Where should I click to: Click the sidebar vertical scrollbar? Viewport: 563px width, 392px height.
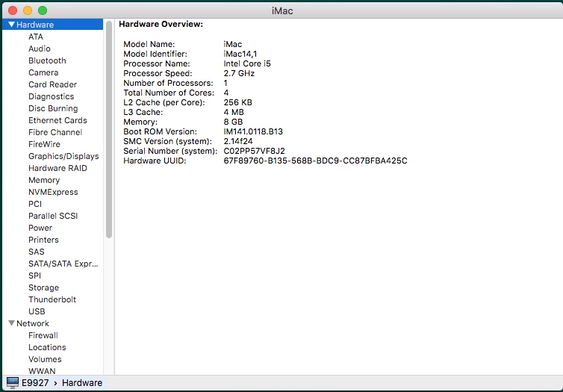[109, 129]
